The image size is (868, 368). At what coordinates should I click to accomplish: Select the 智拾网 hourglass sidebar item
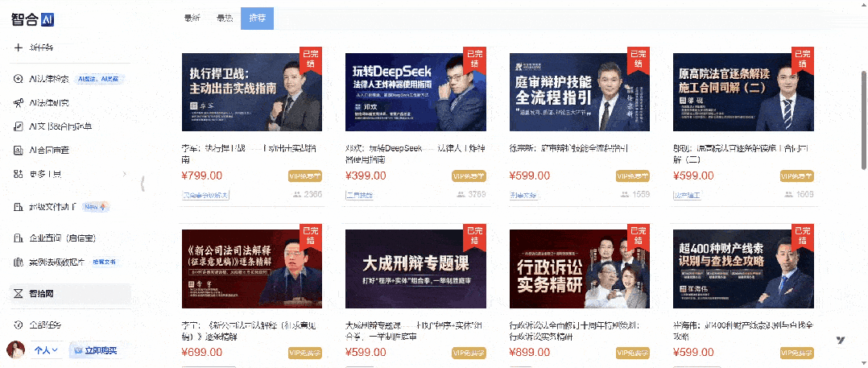(70, 293)
